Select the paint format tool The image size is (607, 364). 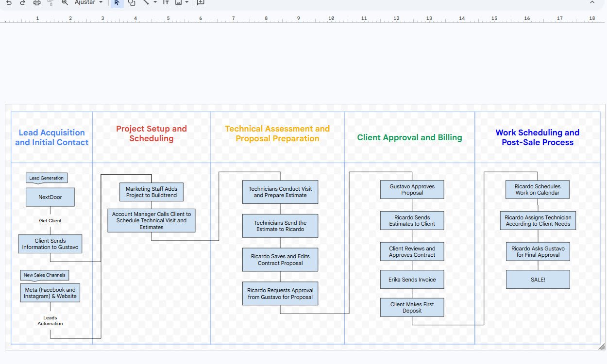51,2
